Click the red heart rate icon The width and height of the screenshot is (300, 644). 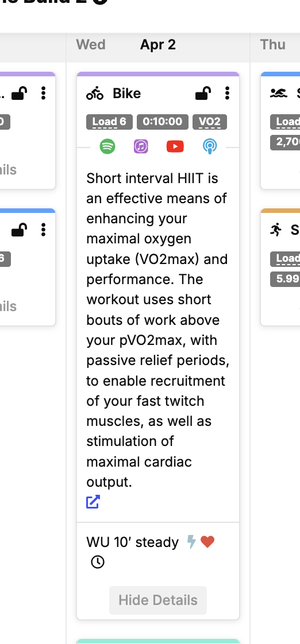pyautogui.click(x=208, y=542)
